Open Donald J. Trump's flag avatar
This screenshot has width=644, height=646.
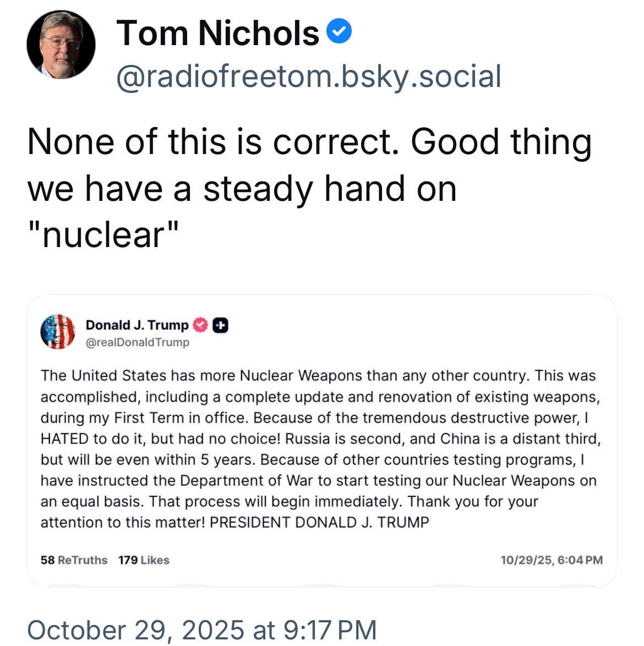58,332
